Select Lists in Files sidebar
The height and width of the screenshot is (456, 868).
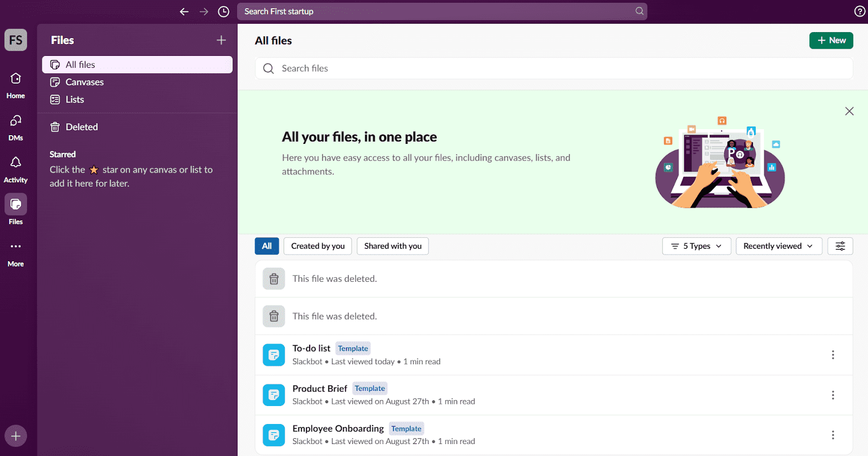[75, 99]
